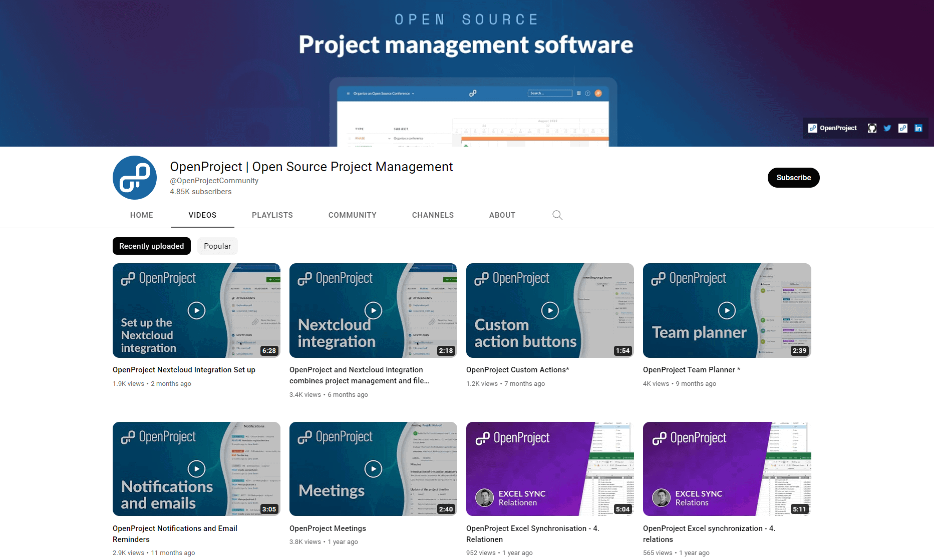Switch to the Home tab
The image size is (934, 560).
point(142,215)
